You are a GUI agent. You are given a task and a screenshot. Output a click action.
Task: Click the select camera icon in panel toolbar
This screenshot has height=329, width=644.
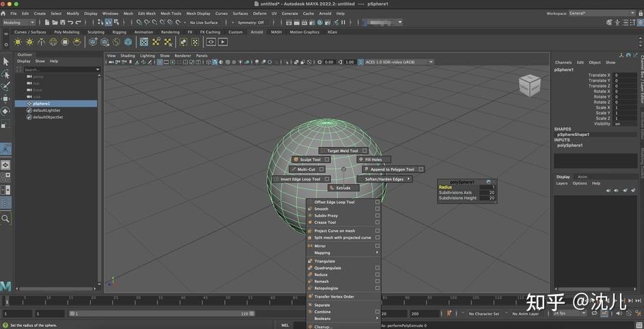(109, 62)
